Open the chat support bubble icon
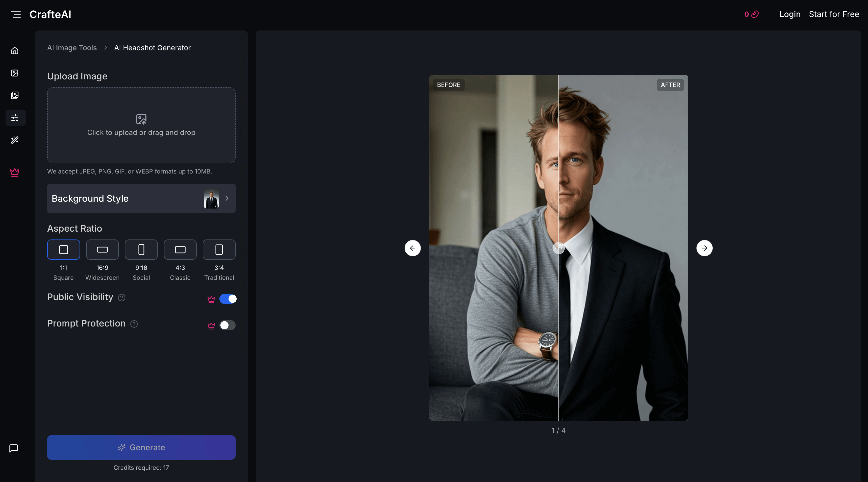The width and height of the screenshot is (868, 482). [14, 448]
